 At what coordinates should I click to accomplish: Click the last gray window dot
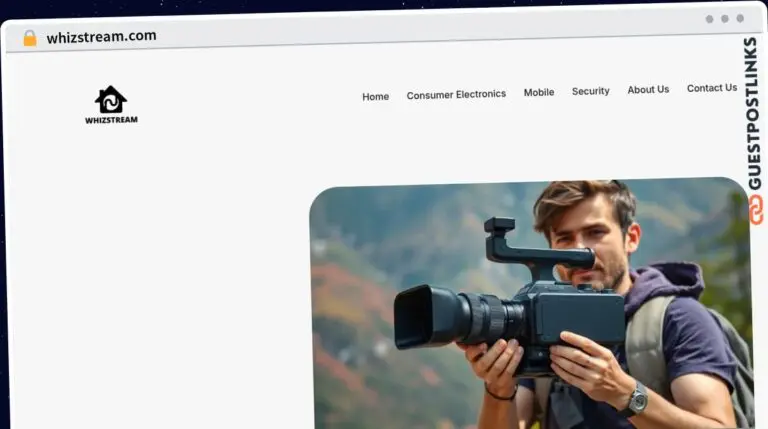pyautogui.click(x=740, y=18)
